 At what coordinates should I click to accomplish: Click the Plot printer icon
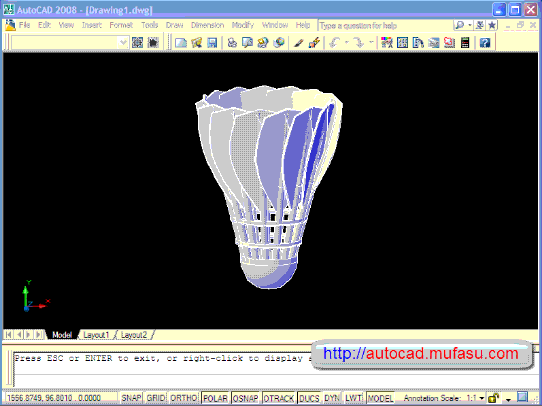coord(232,43)
